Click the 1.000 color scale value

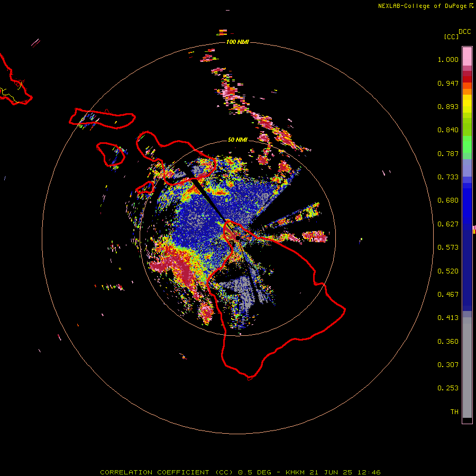(448, 59)
